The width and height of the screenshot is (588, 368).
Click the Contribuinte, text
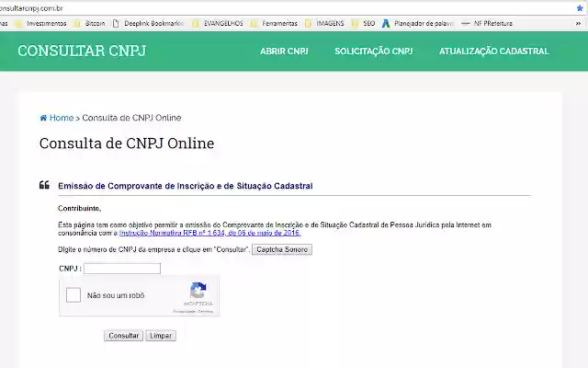[x=80, y=209]
